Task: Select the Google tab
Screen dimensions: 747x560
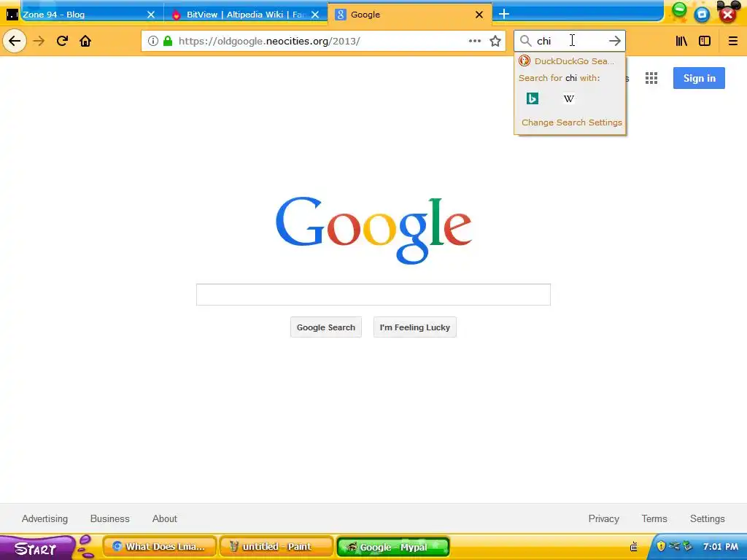Action: [410, 15]
